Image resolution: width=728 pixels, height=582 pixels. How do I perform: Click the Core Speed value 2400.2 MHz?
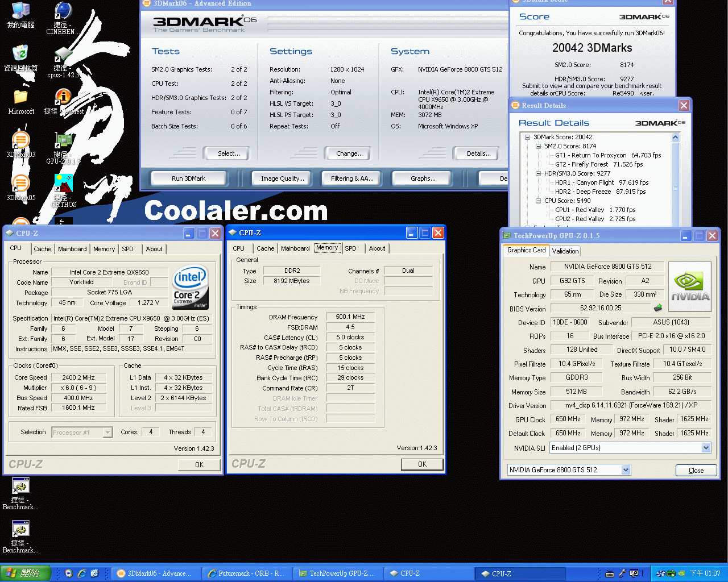(78, 377)
